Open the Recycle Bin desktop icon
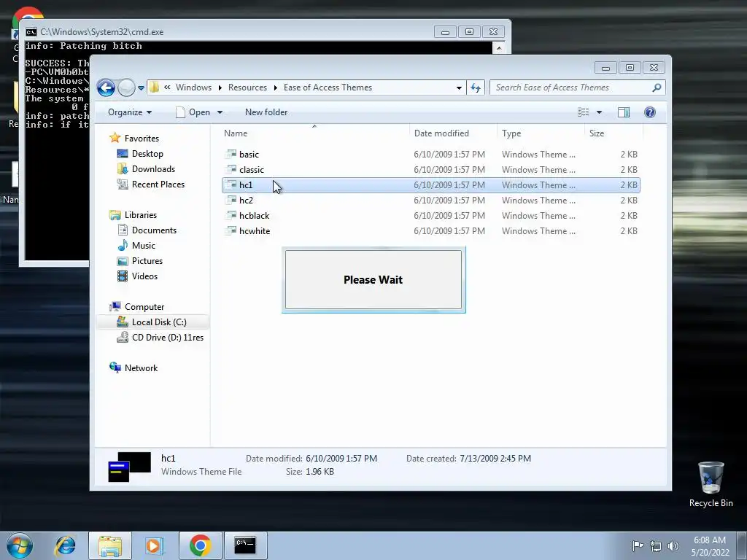 tap(711, 484)
